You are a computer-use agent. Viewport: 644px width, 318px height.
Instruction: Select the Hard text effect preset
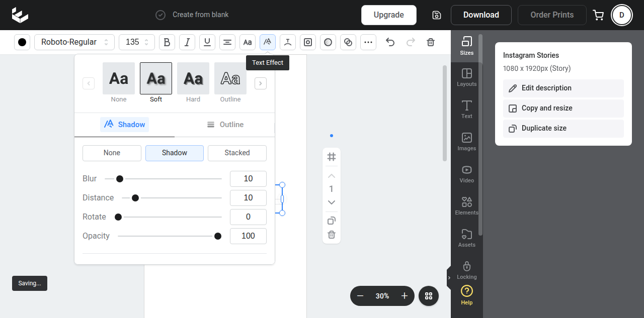tap(193, 82)
